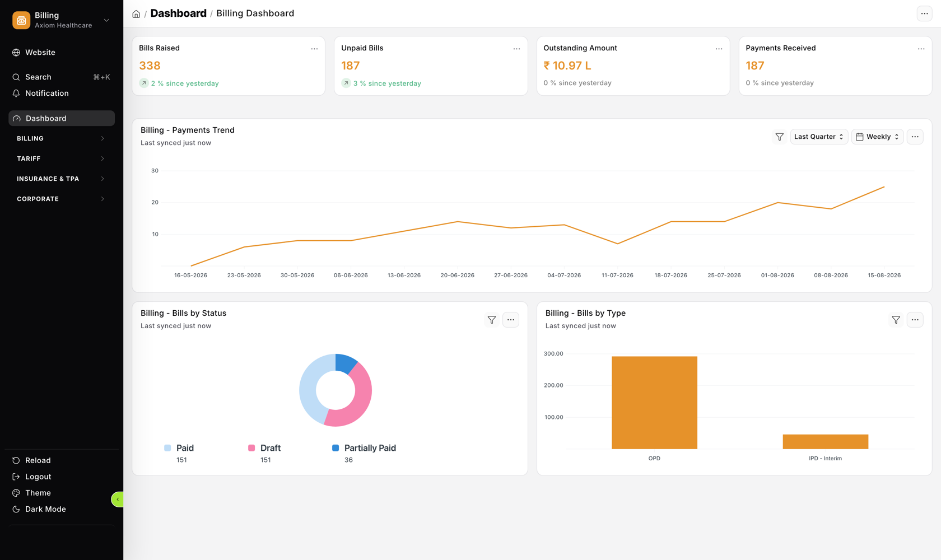The image size is (941, 560).
Task: Open page options menu at top right
Action: [x=924, y=13]
